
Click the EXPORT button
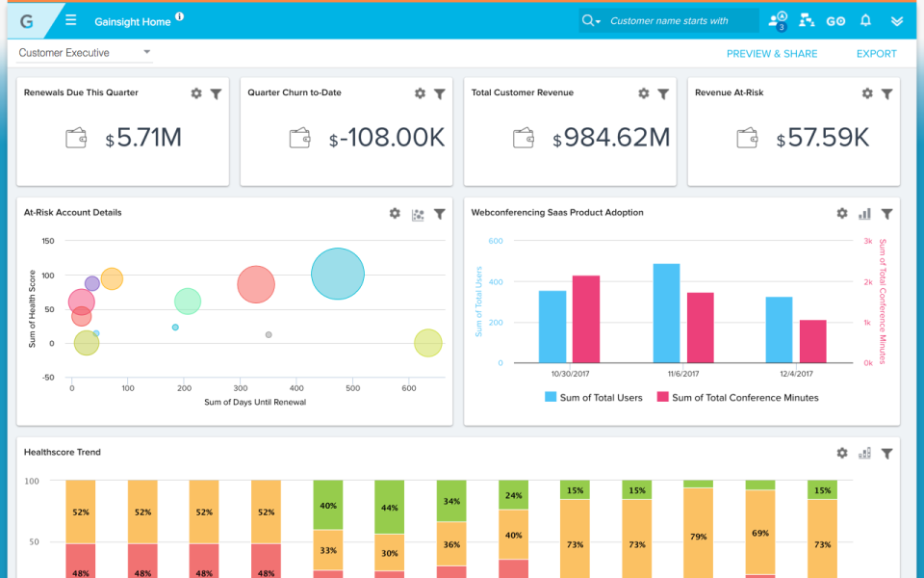coord(875,53)
